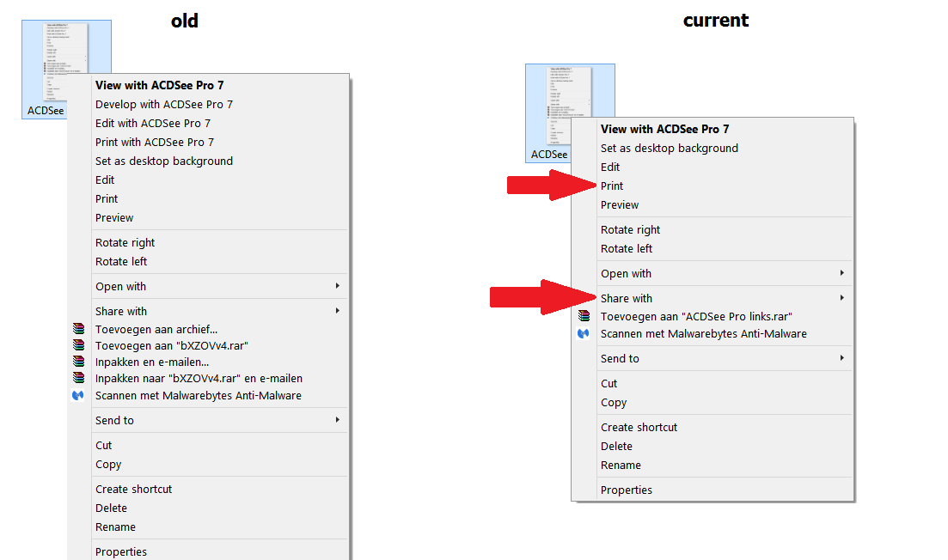Click 'Cut' in current context menu
This screenshot has height=560, width=948.
point(609,384)
